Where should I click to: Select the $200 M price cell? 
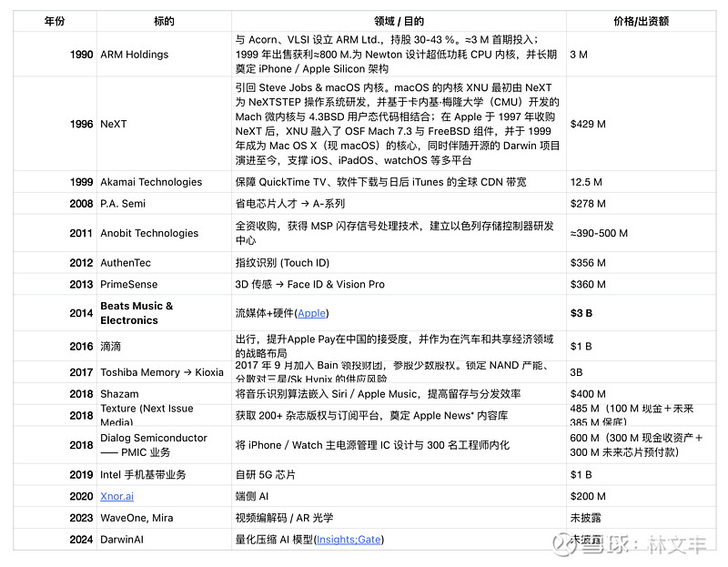coord(642,496)
